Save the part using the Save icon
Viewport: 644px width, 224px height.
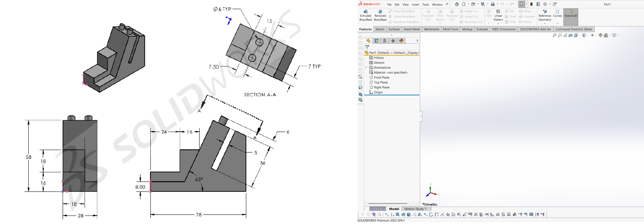pos(483,4)
